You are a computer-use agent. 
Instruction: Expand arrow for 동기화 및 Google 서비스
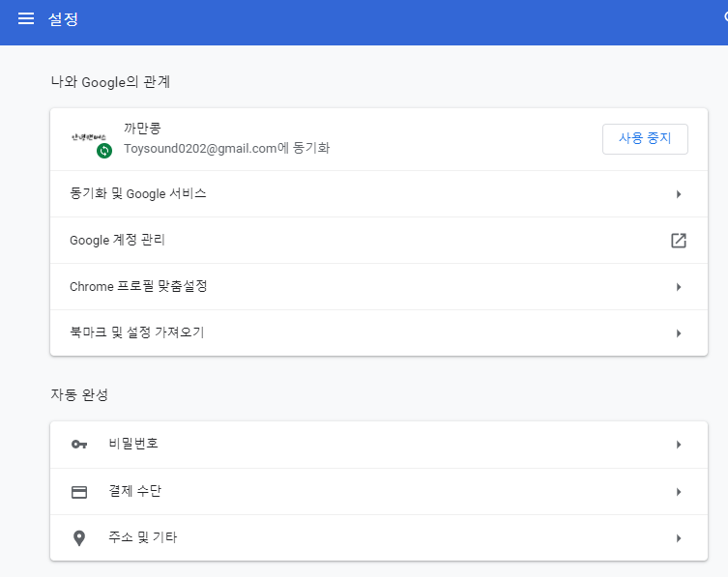[x=679, y=194]
